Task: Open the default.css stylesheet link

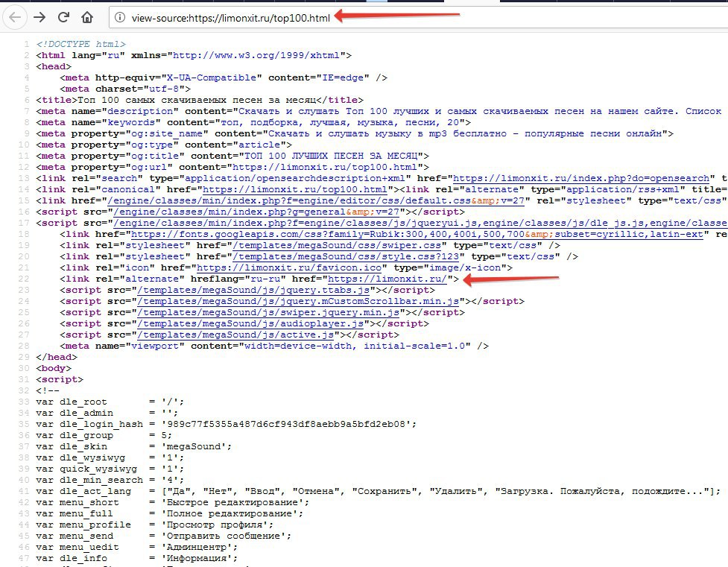Action: [x=316, y=200]
